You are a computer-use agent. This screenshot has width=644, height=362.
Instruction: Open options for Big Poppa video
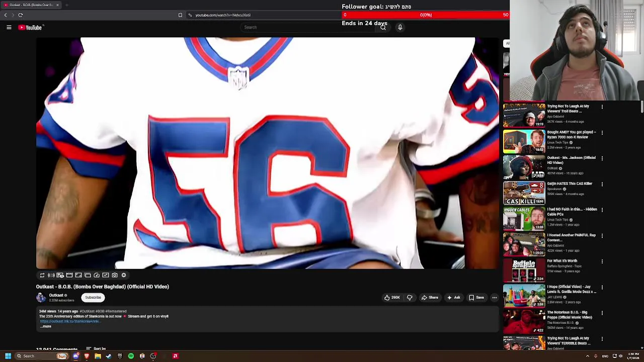[602, 313]
